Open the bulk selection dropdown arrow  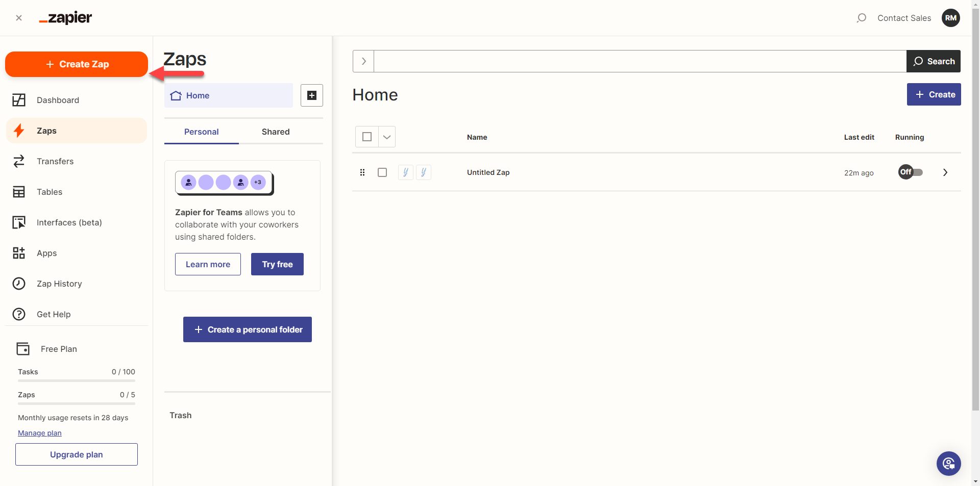click(387, 137)
